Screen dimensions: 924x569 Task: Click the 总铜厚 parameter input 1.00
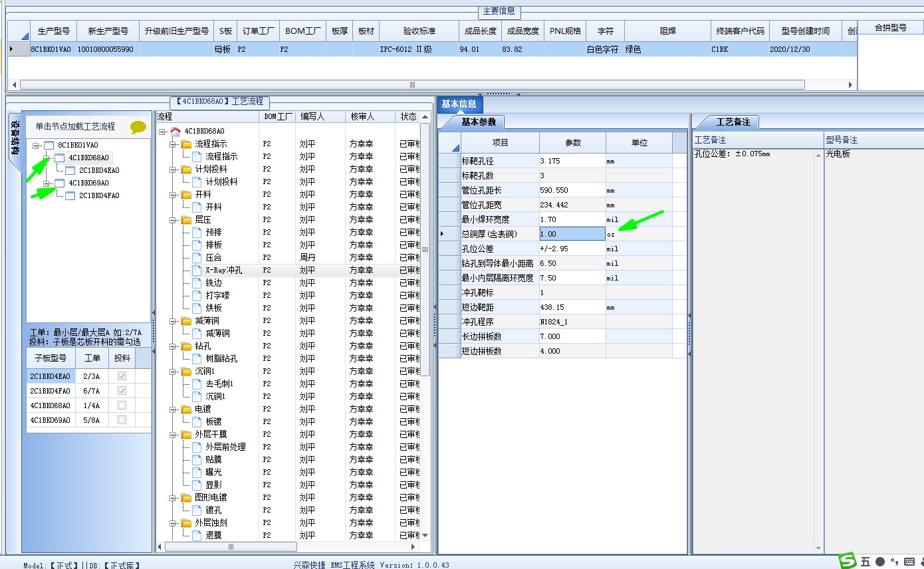572,234
